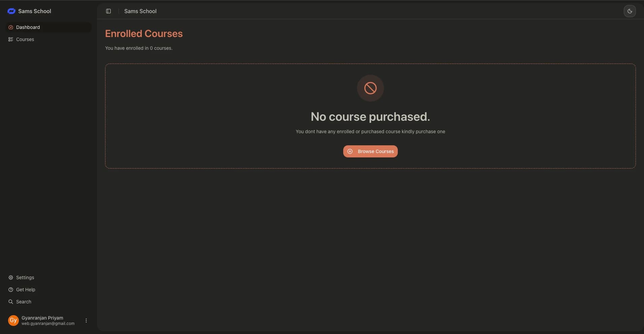Click the Get Help link
Image resolution: width=644 pixels, height=334 pixels.
click(x=25, y=290)
